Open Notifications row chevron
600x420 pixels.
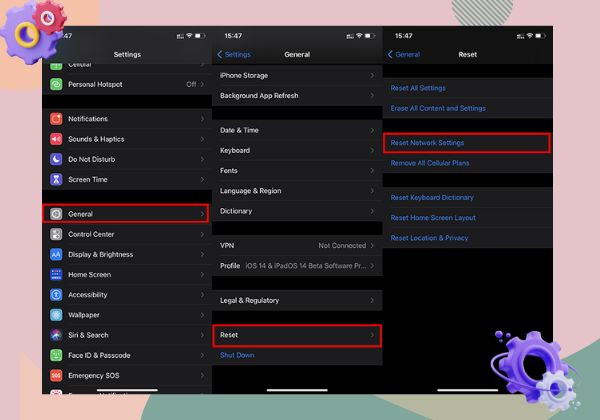[202, 119]
